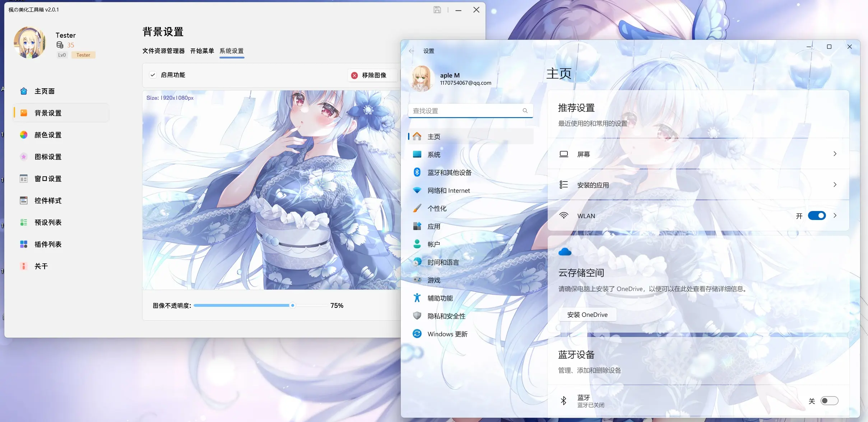
Task: Open 游戏 controller icon
Action: point(417,280)
